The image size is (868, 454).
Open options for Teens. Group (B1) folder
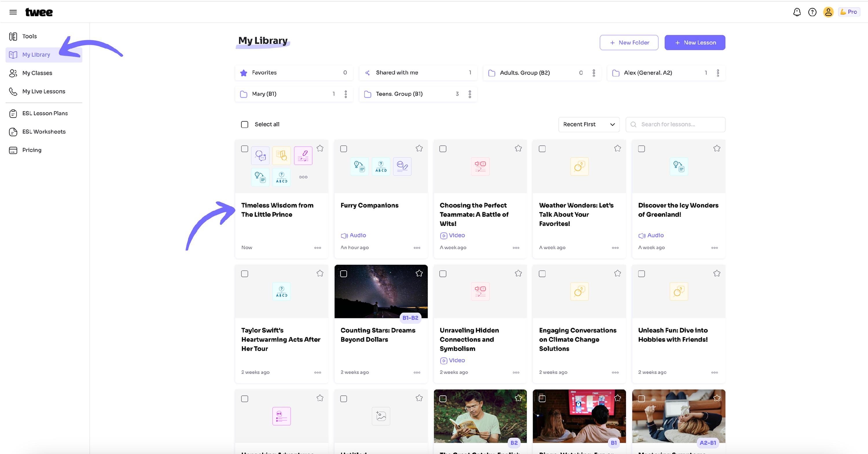(x=470, y=94)
